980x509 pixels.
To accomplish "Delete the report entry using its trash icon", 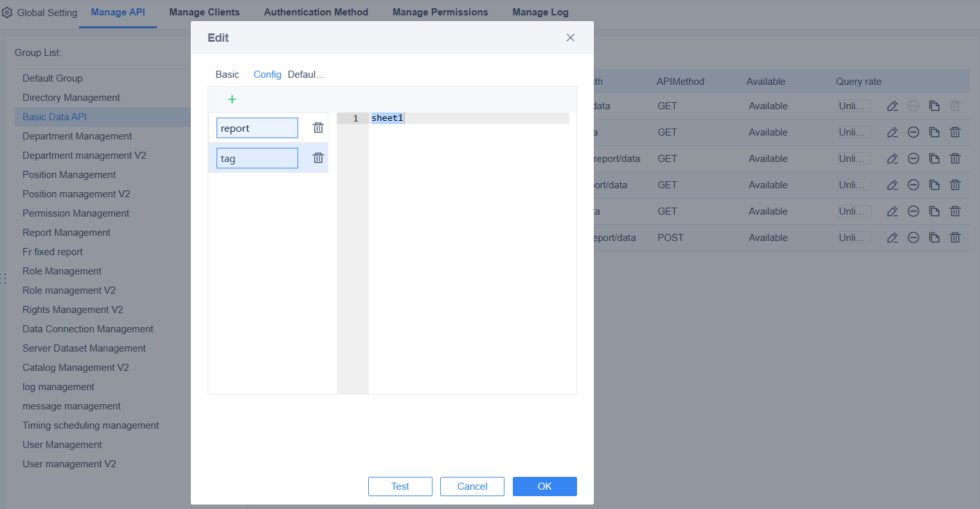I will (318, 128).
